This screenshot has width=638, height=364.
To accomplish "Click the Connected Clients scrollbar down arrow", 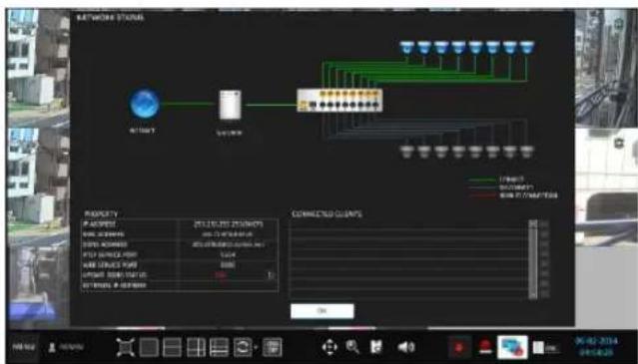I will (532, 295).
